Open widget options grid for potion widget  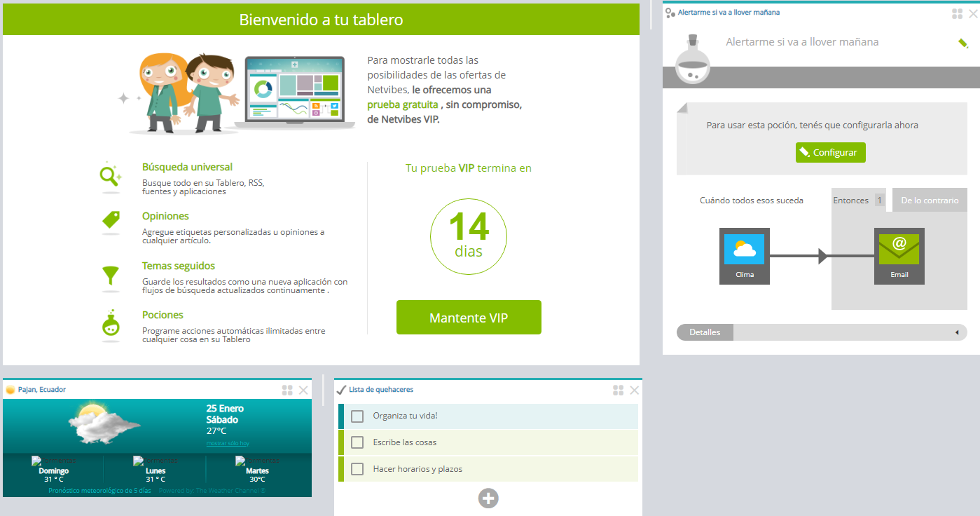point(958,13)
